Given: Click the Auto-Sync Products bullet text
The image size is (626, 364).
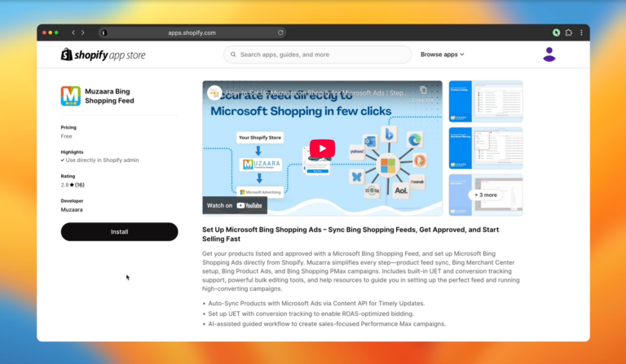Looking at the screenshot, I should pos(316,304).
